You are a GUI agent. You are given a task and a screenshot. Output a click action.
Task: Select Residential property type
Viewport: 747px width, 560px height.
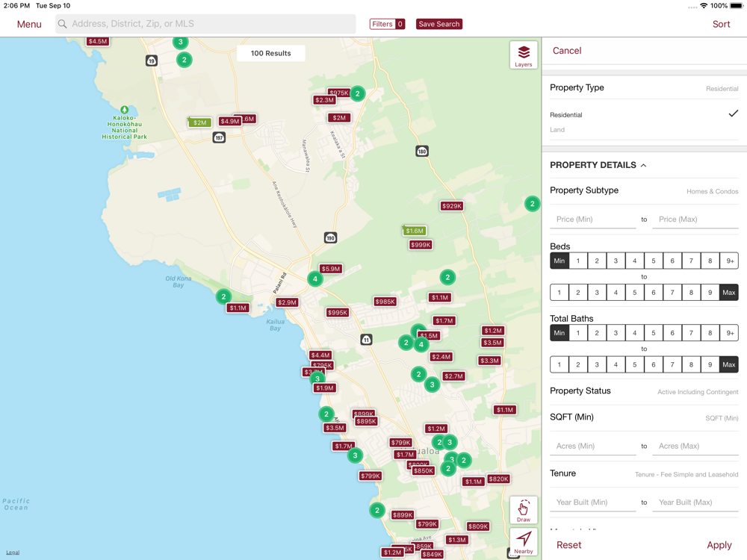coord(644,115)
